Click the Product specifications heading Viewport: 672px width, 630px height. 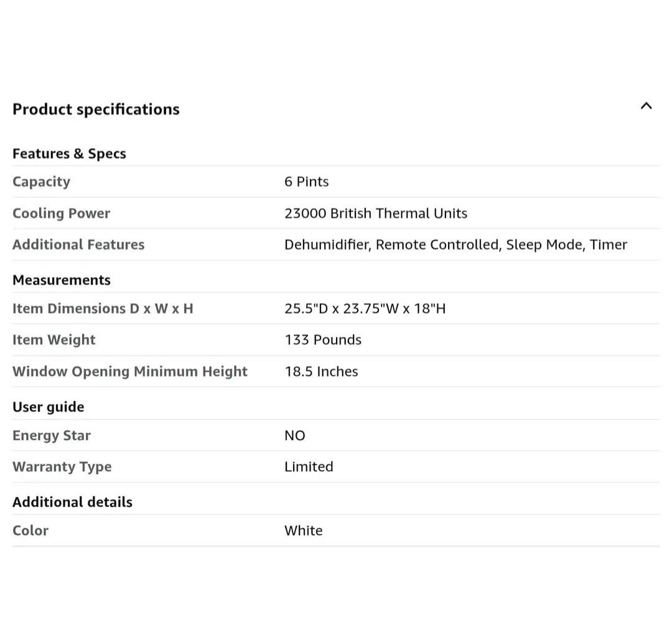pyautogui.click(x=96, y=109)
